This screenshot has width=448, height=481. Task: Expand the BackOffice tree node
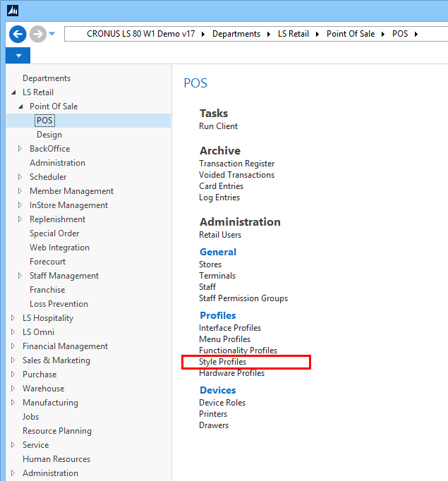click(20, 149)
